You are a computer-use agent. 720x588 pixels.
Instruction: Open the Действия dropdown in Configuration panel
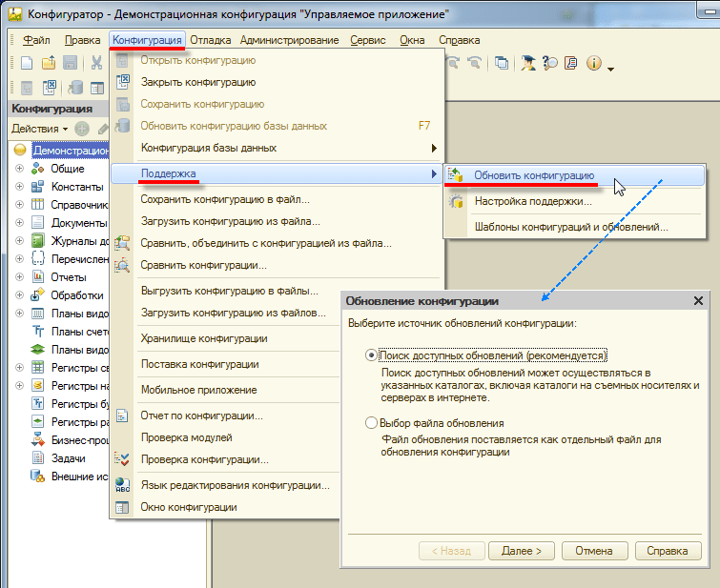[x=39, y=129]
